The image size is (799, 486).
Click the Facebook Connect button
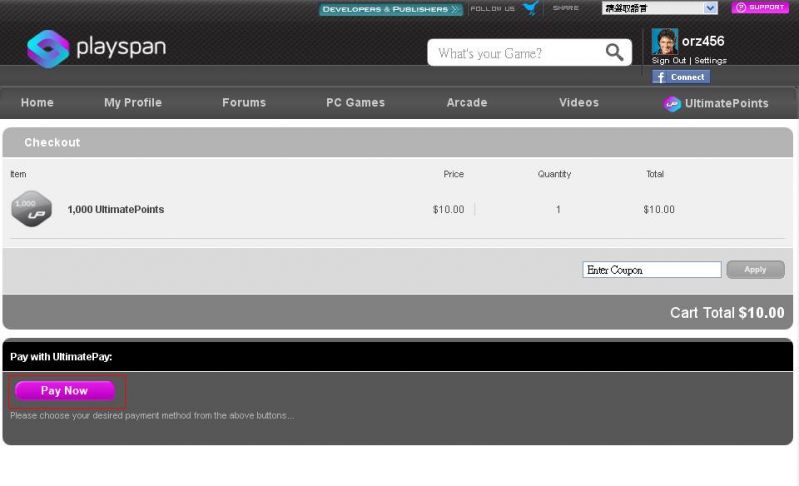point(681,77)
